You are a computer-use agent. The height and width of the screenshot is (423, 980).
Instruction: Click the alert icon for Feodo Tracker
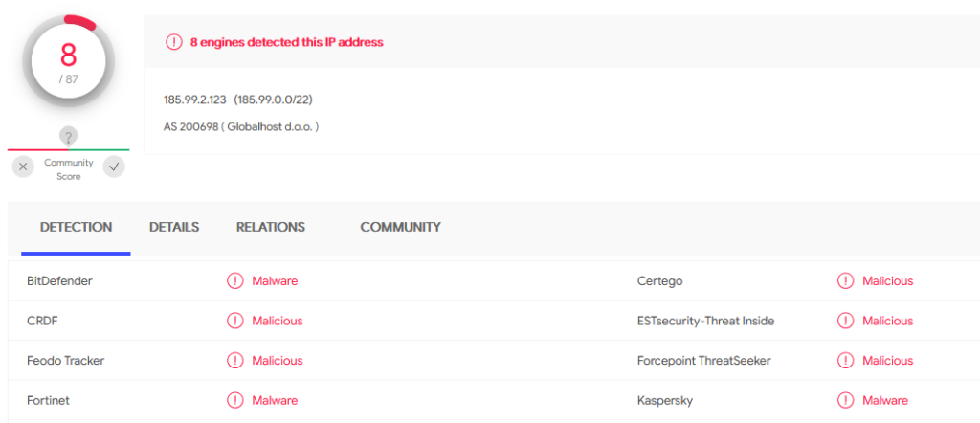[x=234, y=361]
